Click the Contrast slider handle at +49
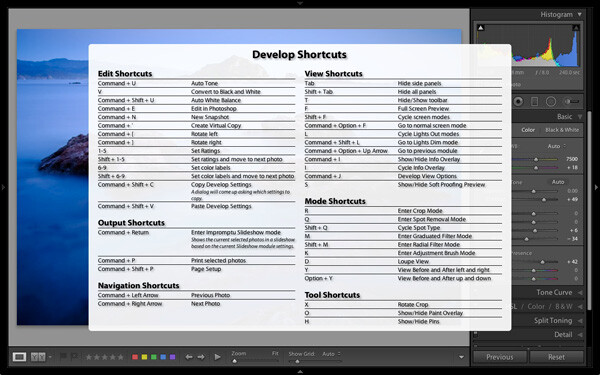 click(x=544, y=199)
